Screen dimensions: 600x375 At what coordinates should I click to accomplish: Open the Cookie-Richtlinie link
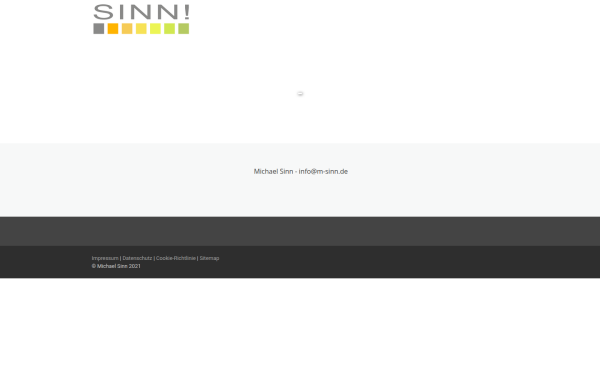click(176, 258)
